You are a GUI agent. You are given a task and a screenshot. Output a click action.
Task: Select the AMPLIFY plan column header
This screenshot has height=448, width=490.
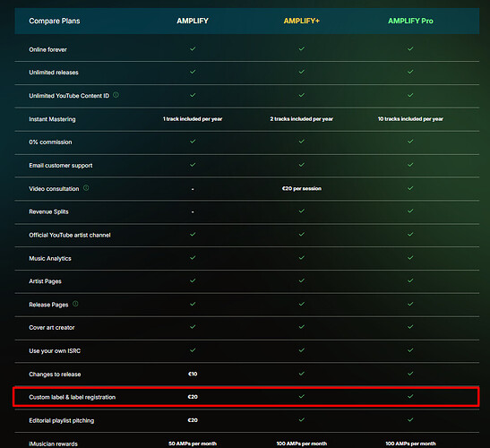193,21
